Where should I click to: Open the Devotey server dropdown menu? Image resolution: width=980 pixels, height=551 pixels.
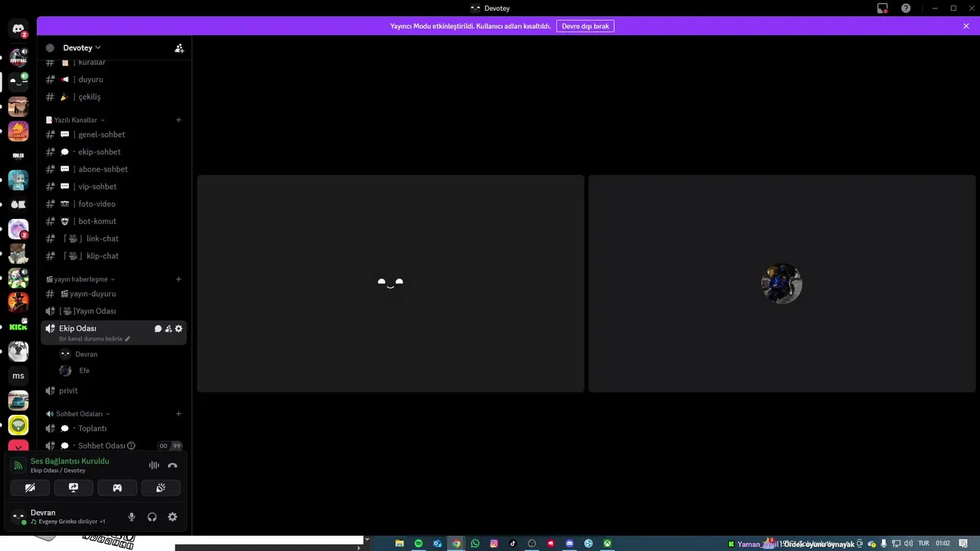[82, 47]
